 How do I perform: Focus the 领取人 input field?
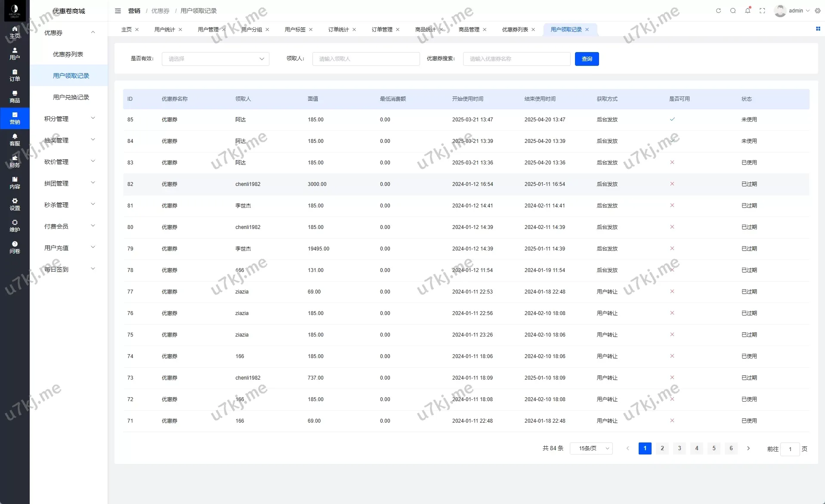(x=366, y=59)
